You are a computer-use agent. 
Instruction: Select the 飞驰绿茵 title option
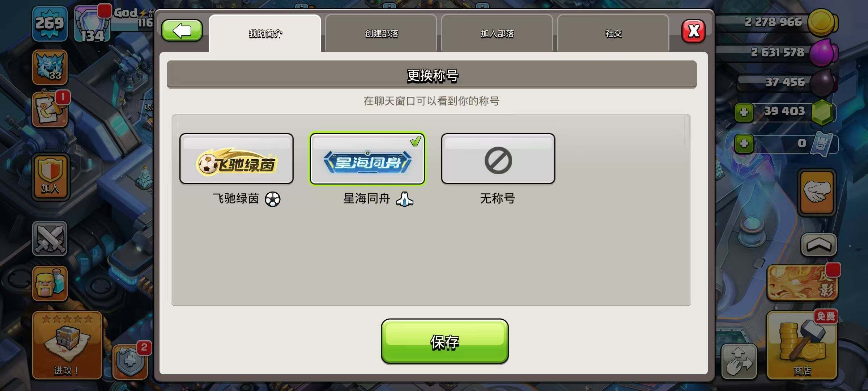(x=237, y=159)
